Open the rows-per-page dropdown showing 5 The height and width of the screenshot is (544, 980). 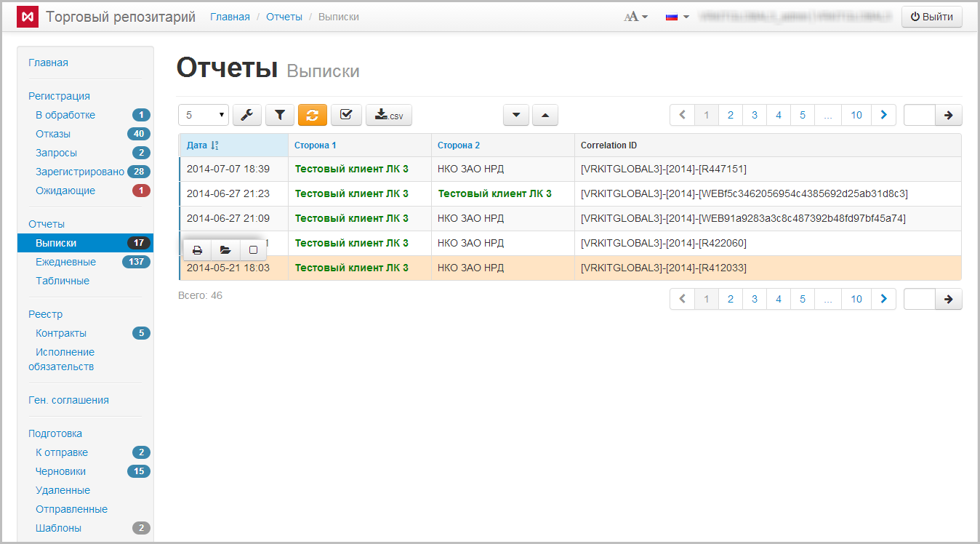(x=204, y=115)
